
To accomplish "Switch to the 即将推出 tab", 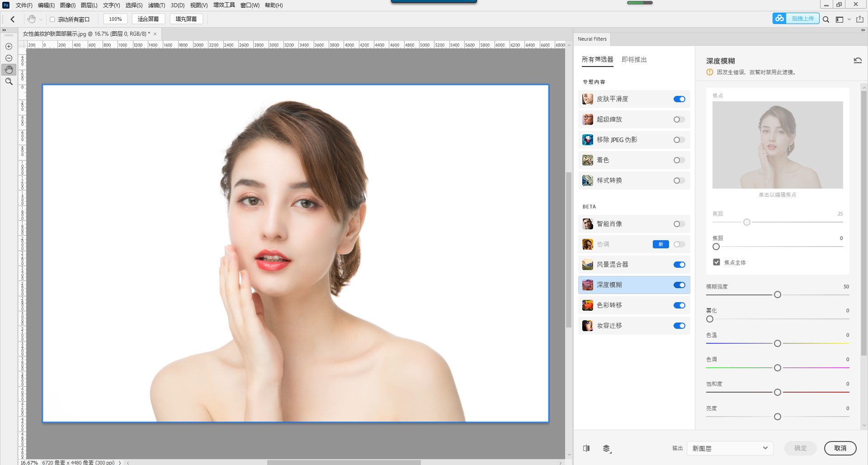I will [x=634, y=60].
